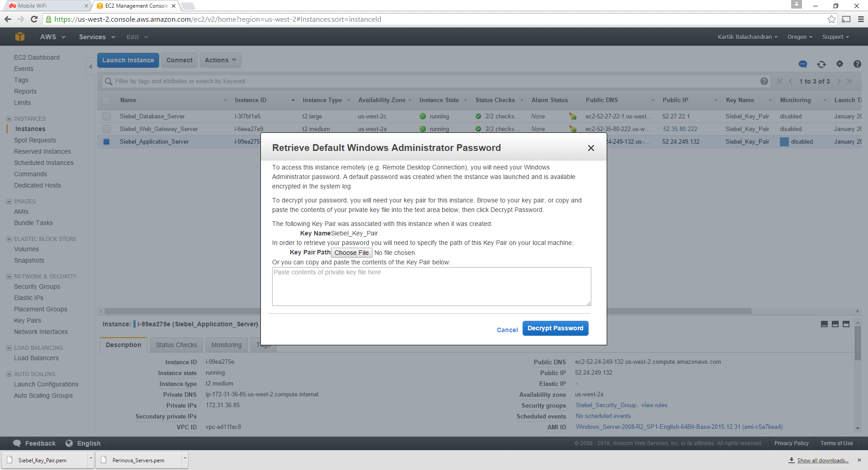Open the AWS dropdown menu
Image resolution: width=868 pixels, height=470 pixels.
click(52, 37)
